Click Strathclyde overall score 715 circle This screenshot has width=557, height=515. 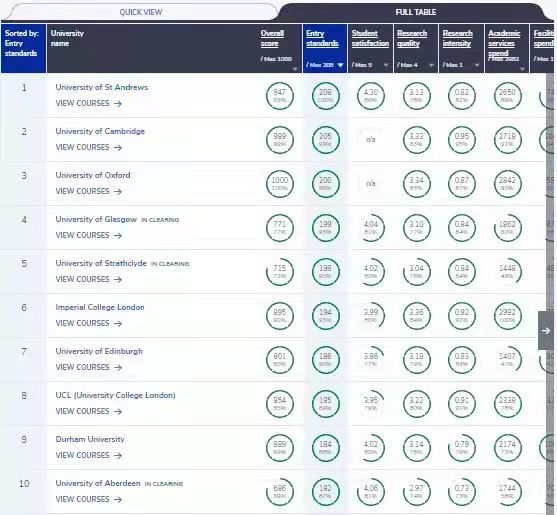(280, 272)
